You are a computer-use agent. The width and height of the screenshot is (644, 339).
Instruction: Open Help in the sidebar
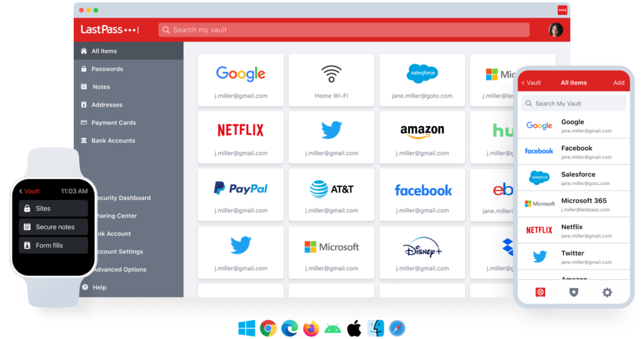(99, 287)
